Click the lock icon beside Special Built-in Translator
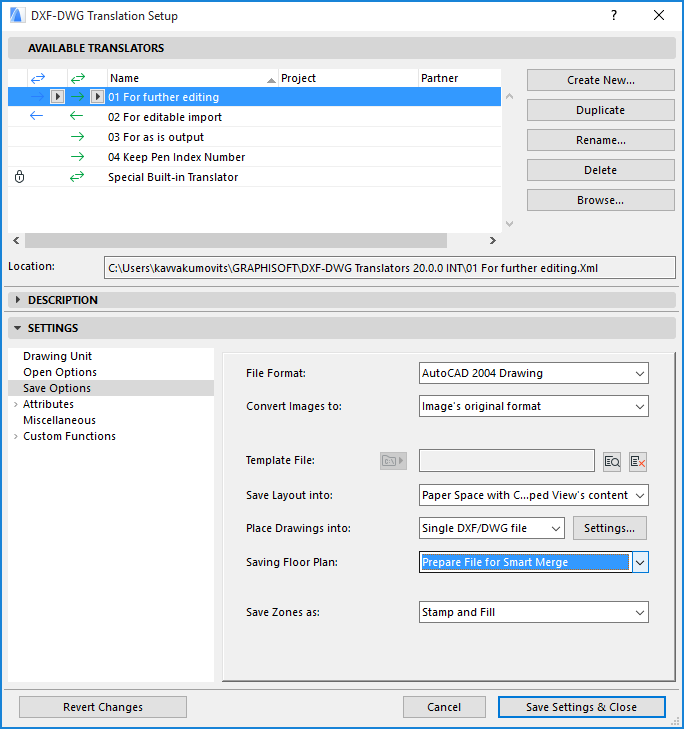 [19, 177]
